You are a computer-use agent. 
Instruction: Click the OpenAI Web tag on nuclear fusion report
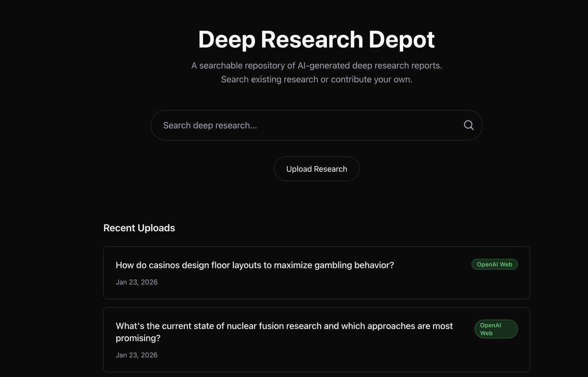point(496,329)
